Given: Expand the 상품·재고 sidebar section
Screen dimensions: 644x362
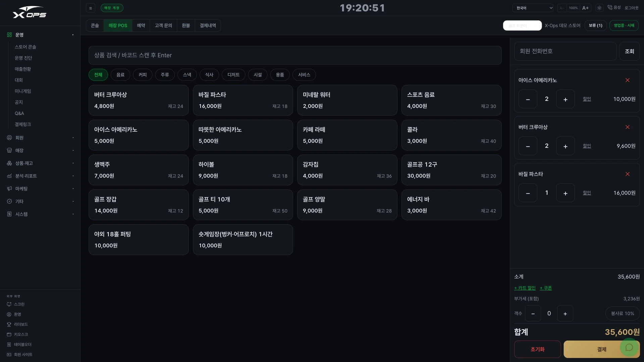Looking at the screenshot, I should [40, 163].
